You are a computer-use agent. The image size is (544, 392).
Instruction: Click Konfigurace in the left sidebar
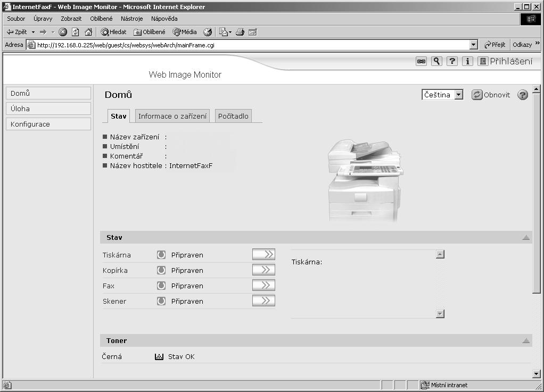tap(48, 124)
